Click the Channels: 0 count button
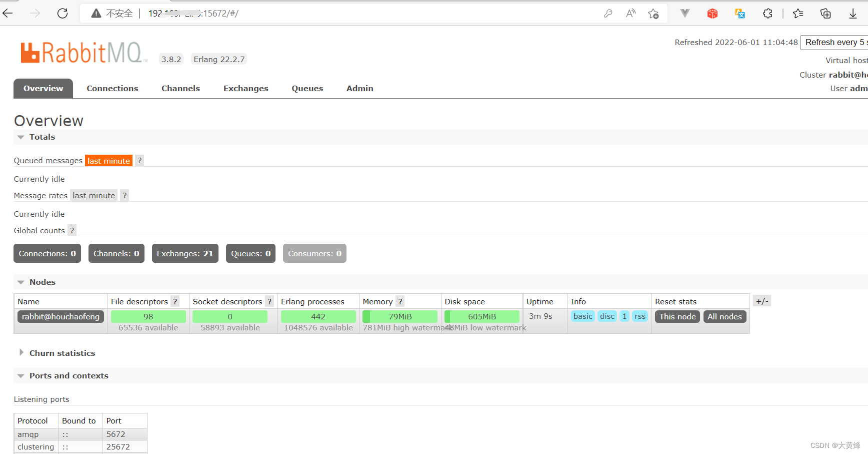The height and width of the screenshot is (454, 868). 116,253
